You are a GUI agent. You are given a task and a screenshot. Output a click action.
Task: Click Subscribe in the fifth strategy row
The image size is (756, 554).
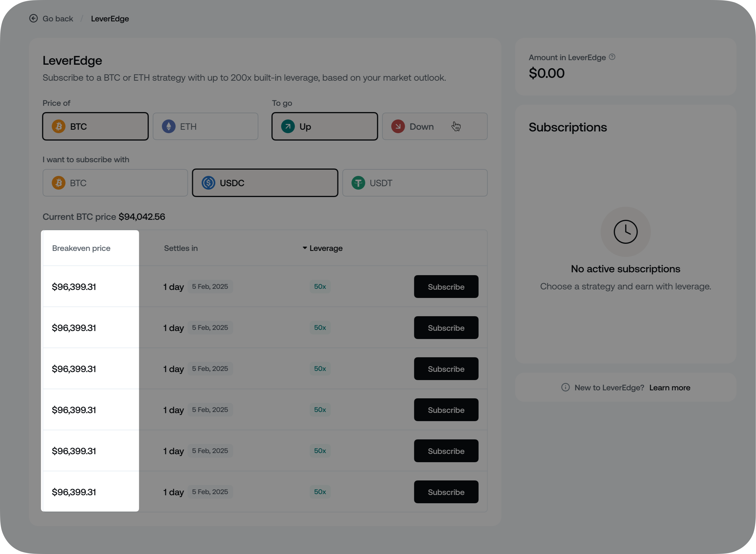446,451
